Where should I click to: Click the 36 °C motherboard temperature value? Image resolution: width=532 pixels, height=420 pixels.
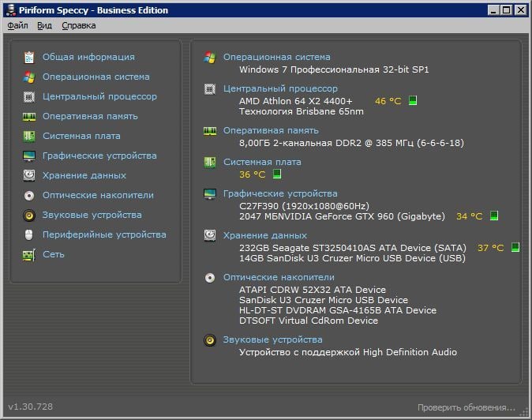pyautogui.click(x=253, y=174)
